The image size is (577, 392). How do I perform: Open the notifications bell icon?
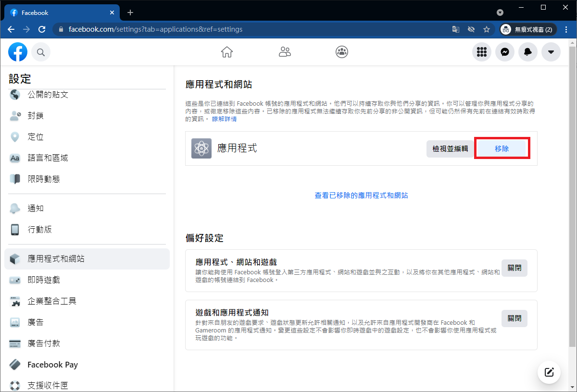tap(528, 52)
